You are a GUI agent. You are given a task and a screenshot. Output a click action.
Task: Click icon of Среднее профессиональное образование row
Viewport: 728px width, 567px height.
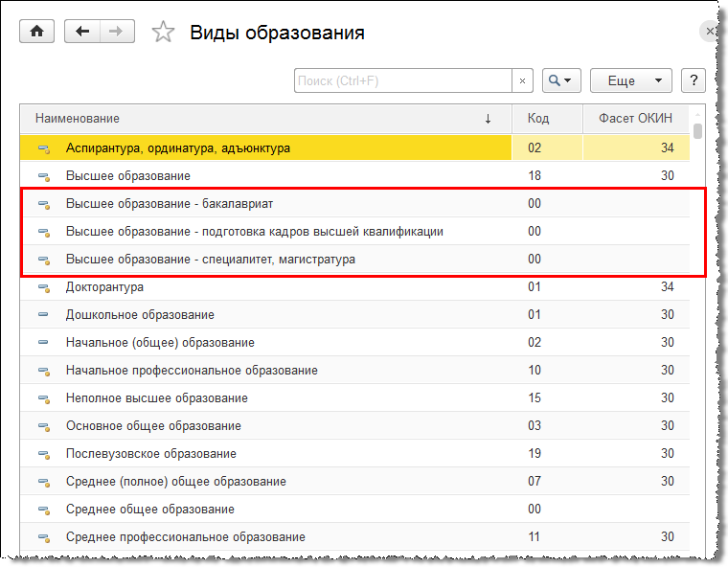(x=44, y=538)
